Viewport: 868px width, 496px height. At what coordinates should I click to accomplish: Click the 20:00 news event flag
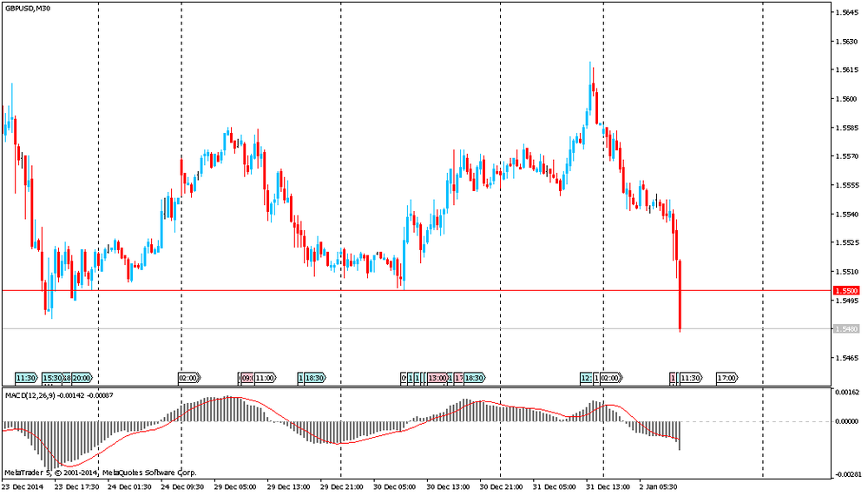(x=82, y=378)
